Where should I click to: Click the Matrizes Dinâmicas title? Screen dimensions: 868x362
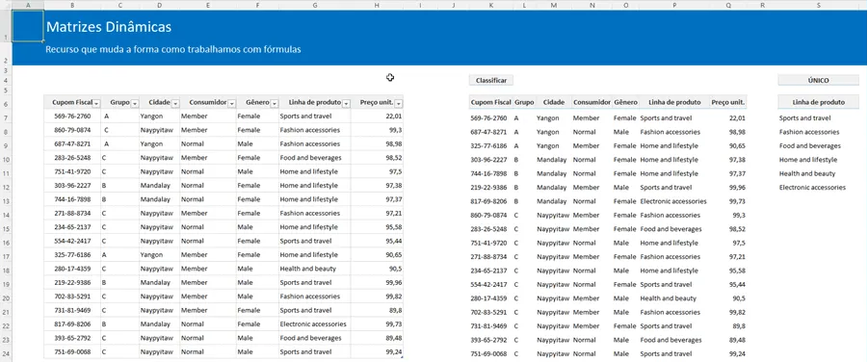109,27
